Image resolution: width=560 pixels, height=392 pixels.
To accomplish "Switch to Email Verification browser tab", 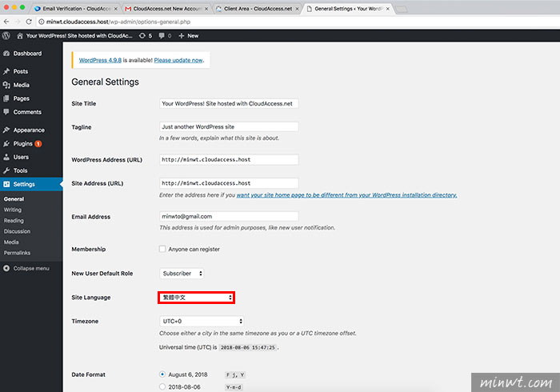I will click(77, 9).
